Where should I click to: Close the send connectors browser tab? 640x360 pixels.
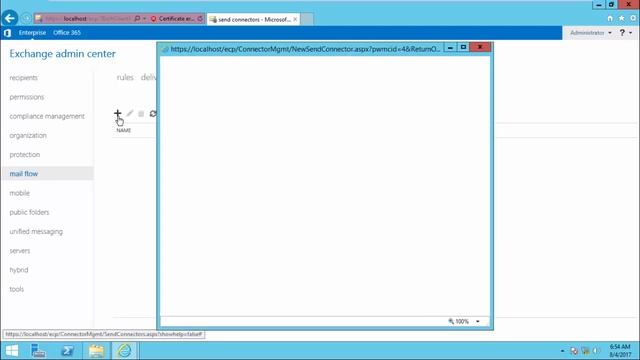[x=295, y=19]
